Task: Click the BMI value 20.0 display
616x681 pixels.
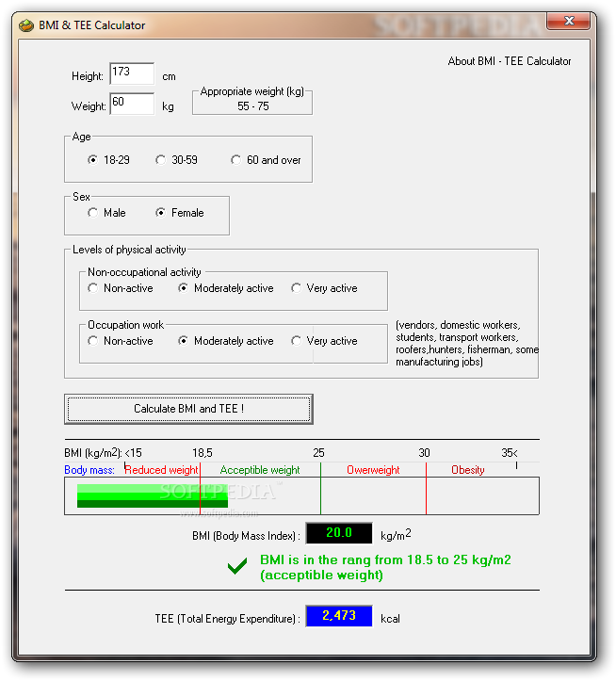Action: 339,532
